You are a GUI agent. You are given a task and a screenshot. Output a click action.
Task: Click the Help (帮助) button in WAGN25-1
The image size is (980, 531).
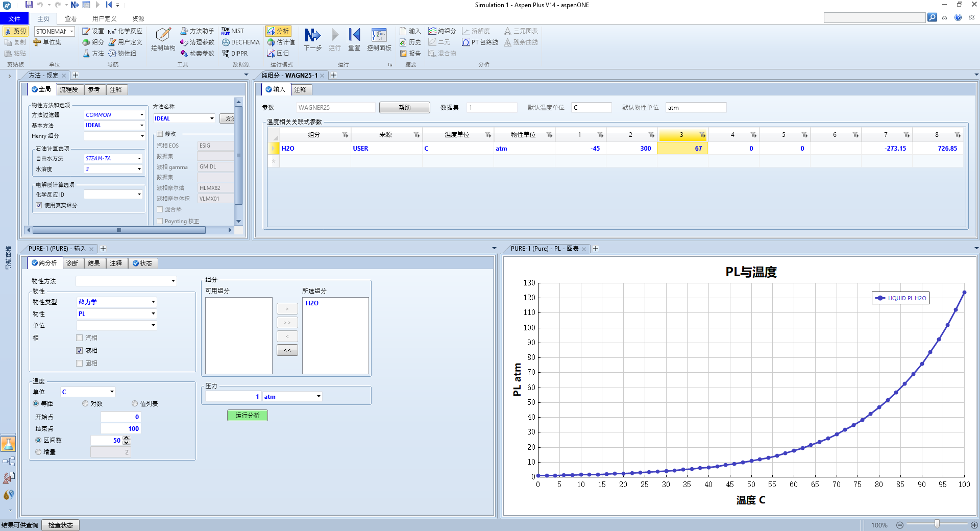click(x=405, y=107)
